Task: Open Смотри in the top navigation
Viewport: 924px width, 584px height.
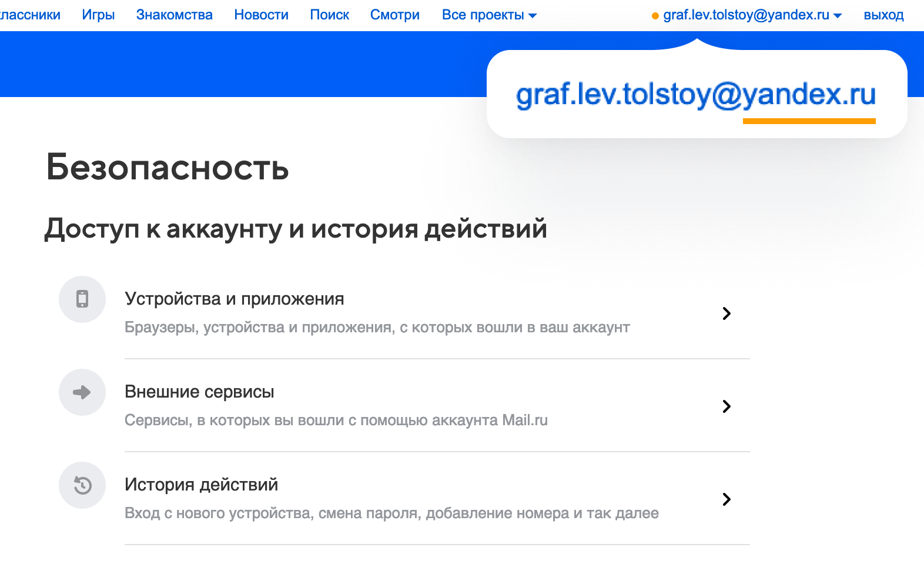Action: [395, 15]
